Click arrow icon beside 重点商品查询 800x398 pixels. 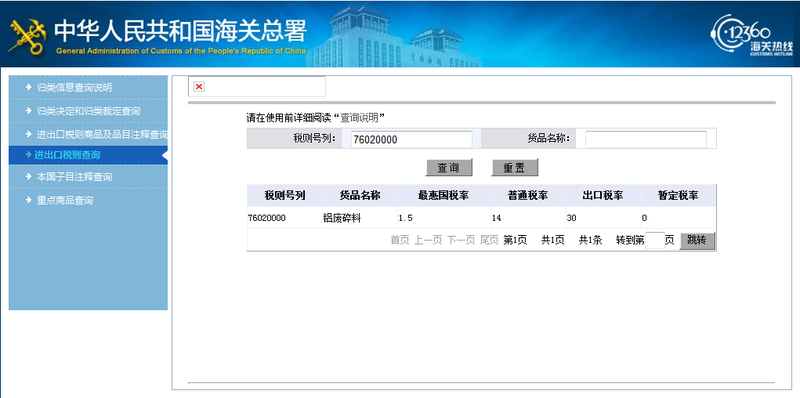point(29,200)
